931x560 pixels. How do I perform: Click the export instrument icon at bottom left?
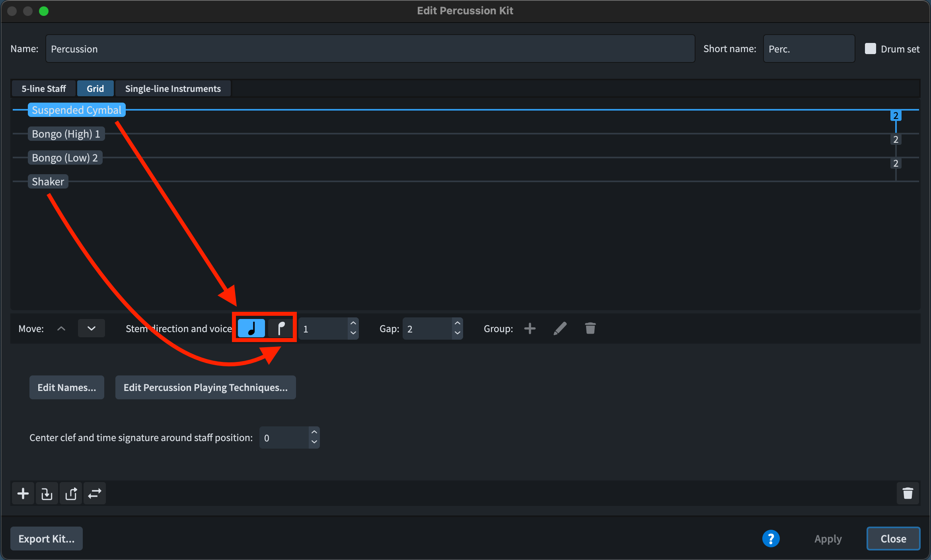71,494
